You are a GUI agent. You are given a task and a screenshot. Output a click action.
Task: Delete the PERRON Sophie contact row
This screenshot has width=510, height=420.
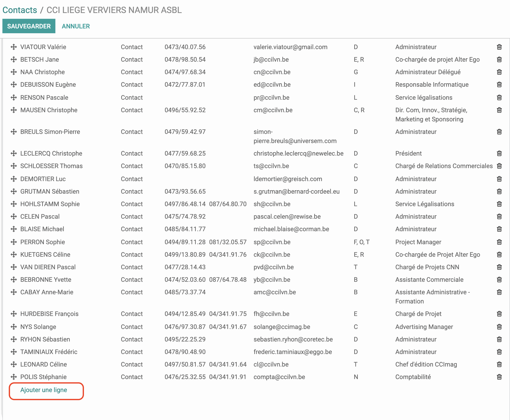click(499, 242)
